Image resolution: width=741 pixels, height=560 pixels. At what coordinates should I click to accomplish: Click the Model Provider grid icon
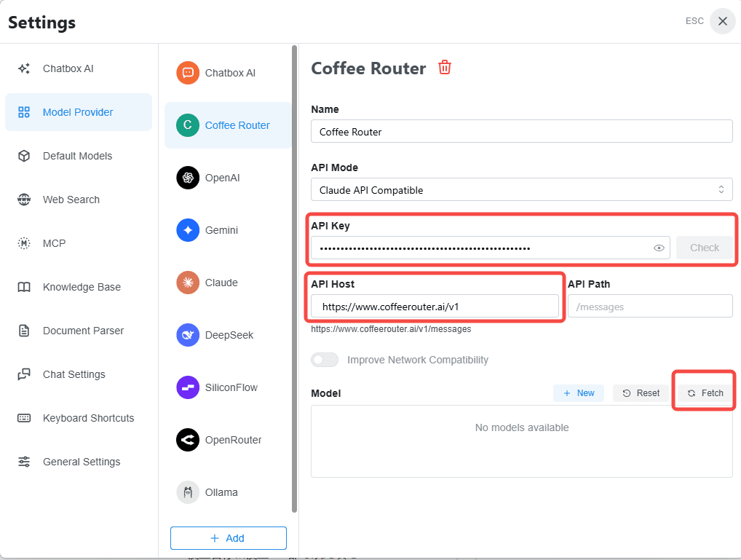pyautogui.click(x=24, y=112)
